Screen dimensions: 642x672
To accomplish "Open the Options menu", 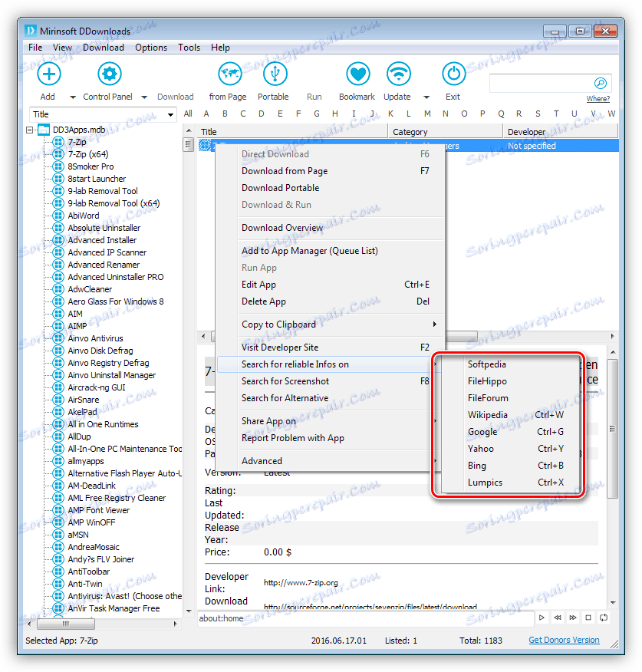I will point(151,48).
